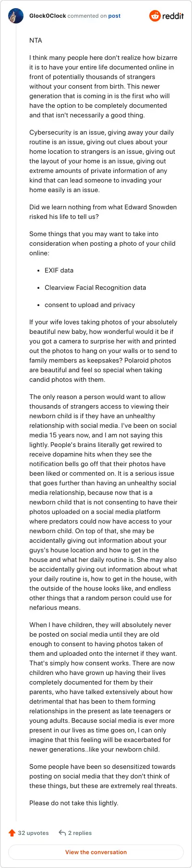Click the GlockOClock user avatar

16,16
